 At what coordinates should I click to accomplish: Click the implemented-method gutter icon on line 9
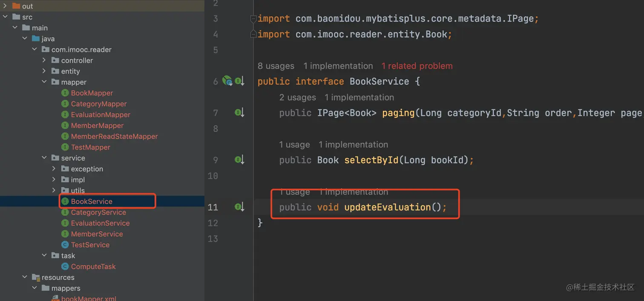240,160
